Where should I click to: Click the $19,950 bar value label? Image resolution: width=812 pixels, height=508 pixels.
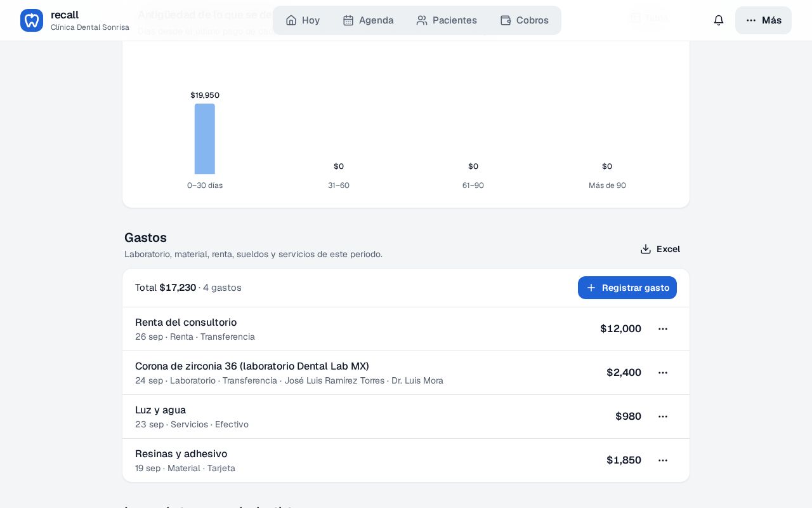[205, 95]
